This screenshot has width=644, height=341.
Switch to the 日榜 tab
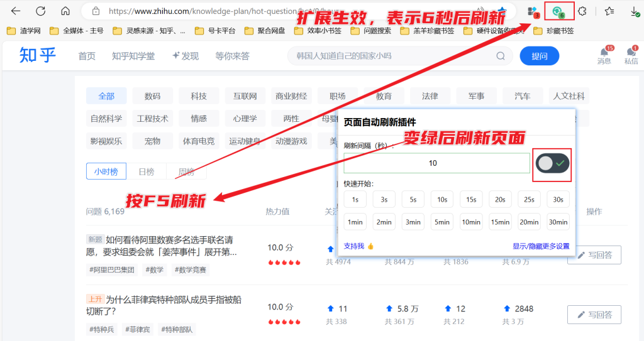tap(146, 171)
